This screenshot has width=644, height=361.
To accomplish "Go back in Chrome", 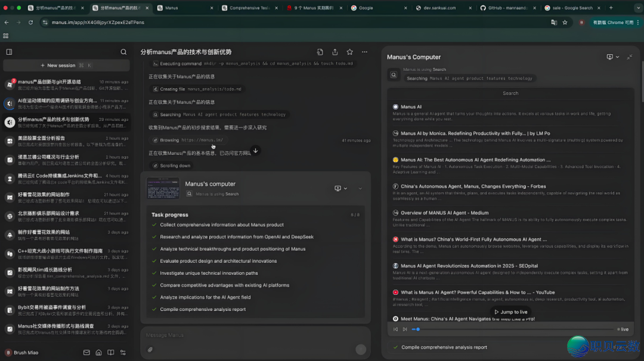I will coord(7,23).
